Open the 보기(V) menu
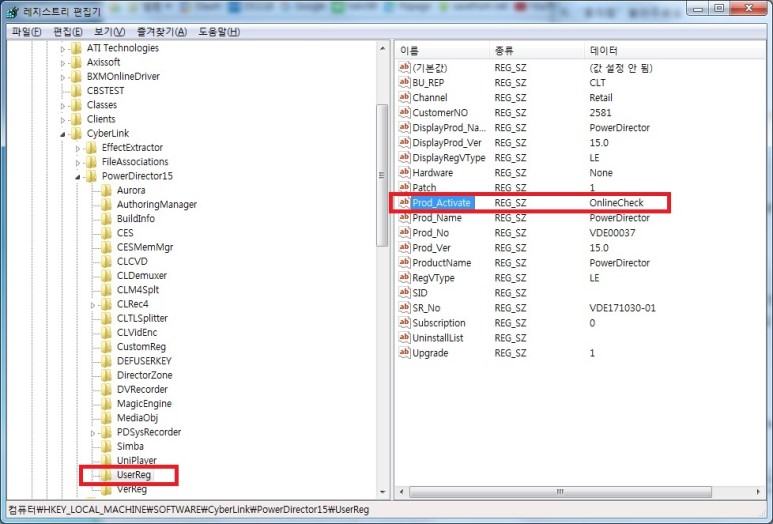The image size is (773, 524). coord(109,32)
